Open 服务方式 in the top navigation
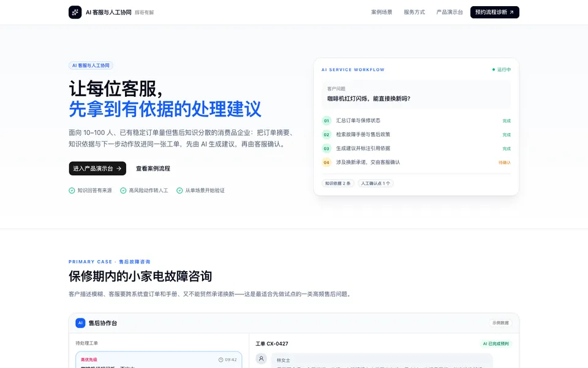This screenshot has width=588, height=368. pyautogui.click(x=414, y=12)
